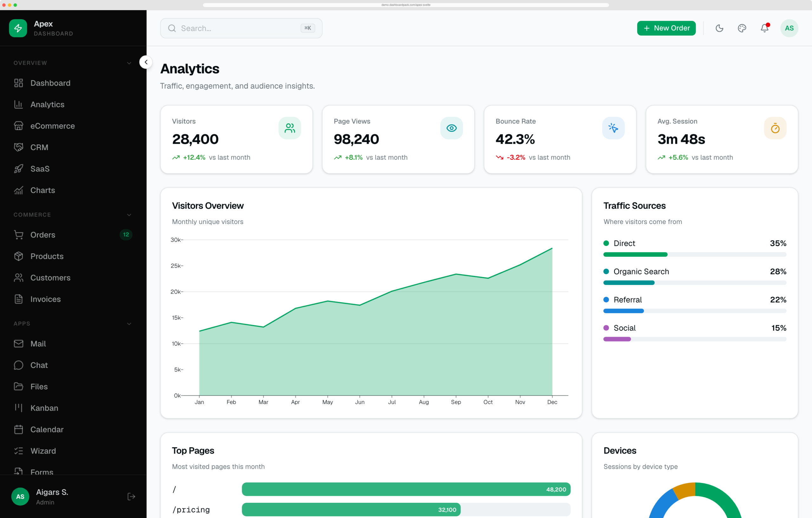Click the "-3.2%" bounce rate change

[516, 158]
